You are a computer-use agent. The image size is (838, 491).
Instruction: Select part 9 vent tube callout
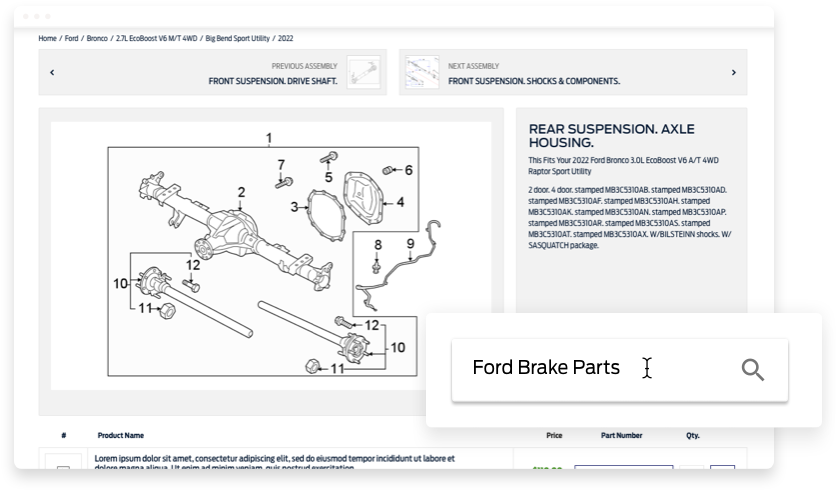tap(410, 244)
